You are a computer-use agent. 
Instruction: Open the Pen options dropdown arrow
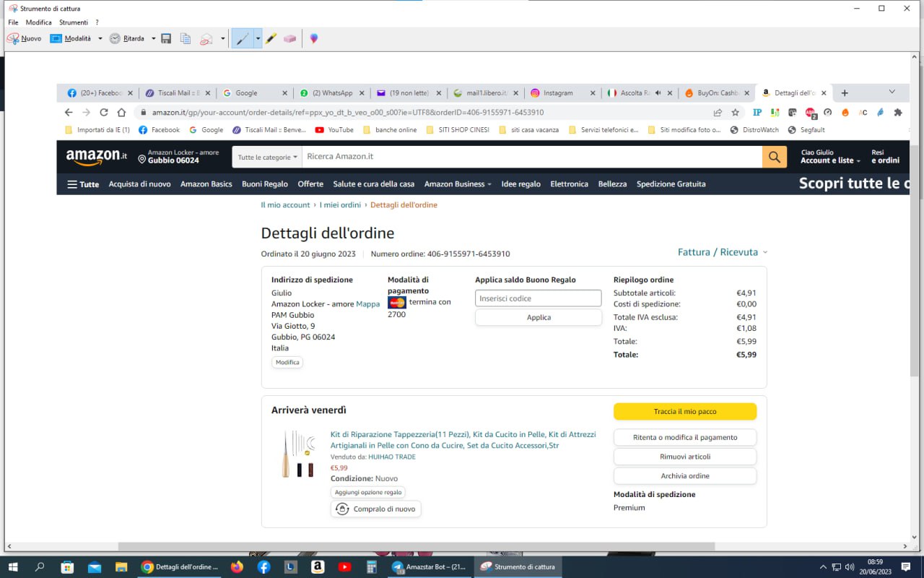pos(258,39)
